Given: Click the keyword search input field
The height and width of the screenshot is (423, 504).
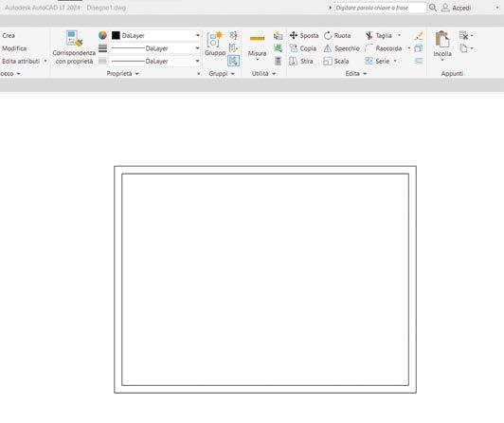Looking at the screenshot, I should tap(380, 8).
